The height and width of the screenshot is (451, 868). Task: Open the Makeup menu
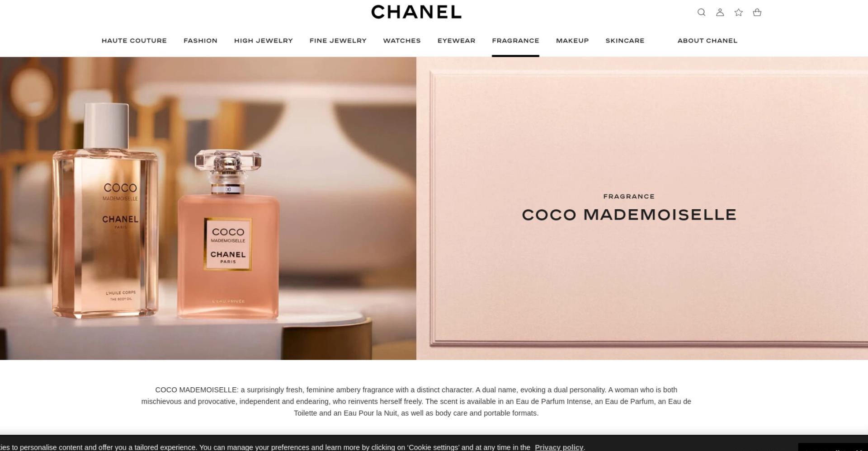click(572, 41)
